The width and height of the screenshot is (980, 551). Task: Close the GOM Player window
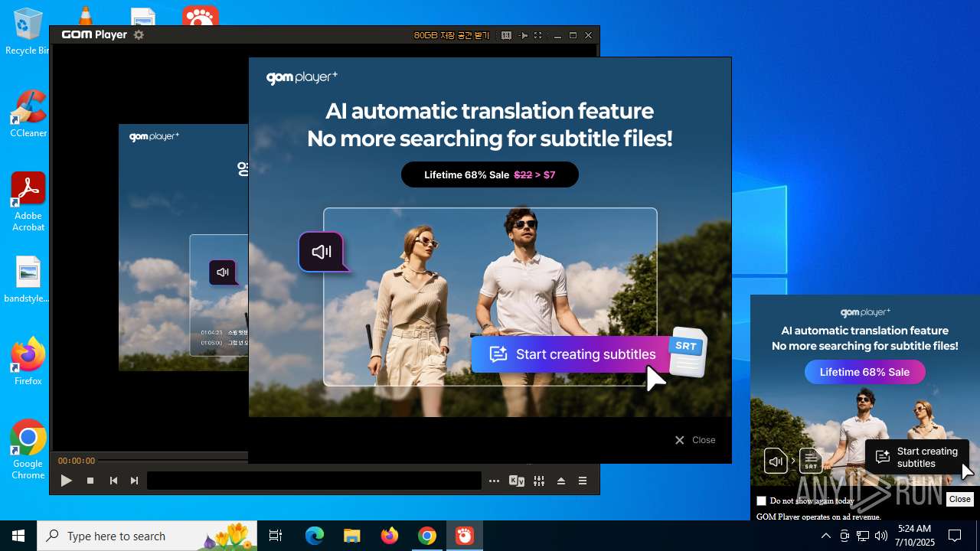click(588, 35)
